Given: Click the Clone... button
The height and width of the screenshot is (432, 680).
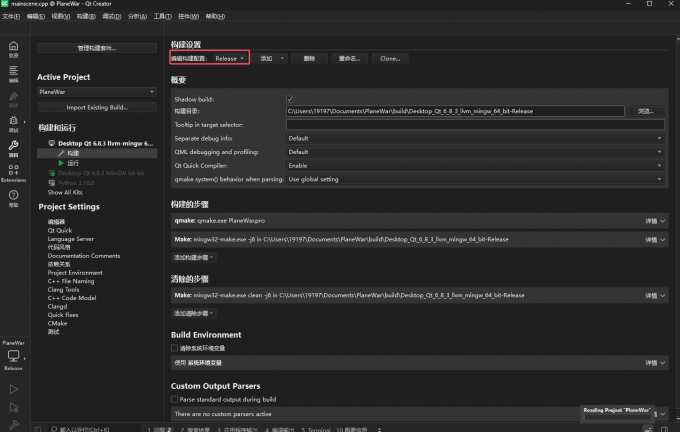Looking at the screenshot, I should coord(389,59).
